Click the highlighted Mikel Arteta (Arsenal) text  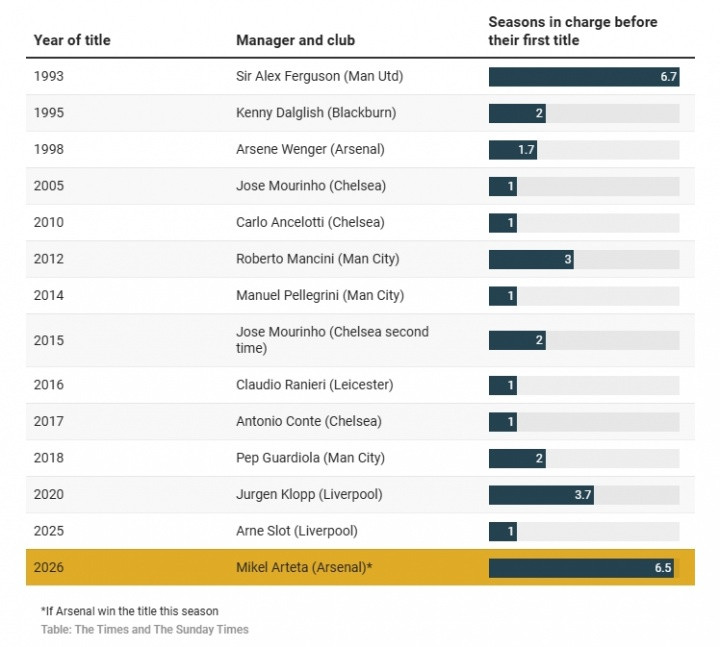point(304,567)
